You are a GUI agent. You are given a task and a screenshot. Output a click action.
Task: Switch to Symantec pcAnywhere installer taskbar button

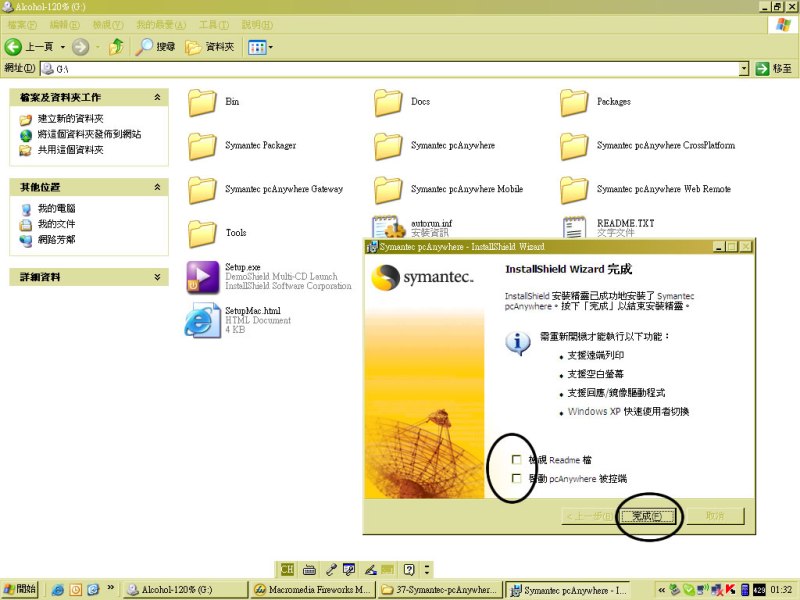567,590
